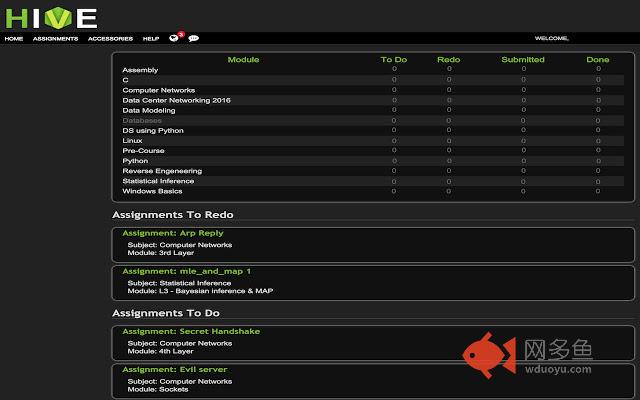The image size is (640, 400).
Task: Open the Assignments menu
Action: pos(55,38)
